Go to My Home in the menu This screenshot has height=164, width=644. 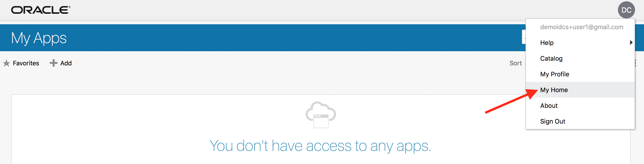pos(580,90)
